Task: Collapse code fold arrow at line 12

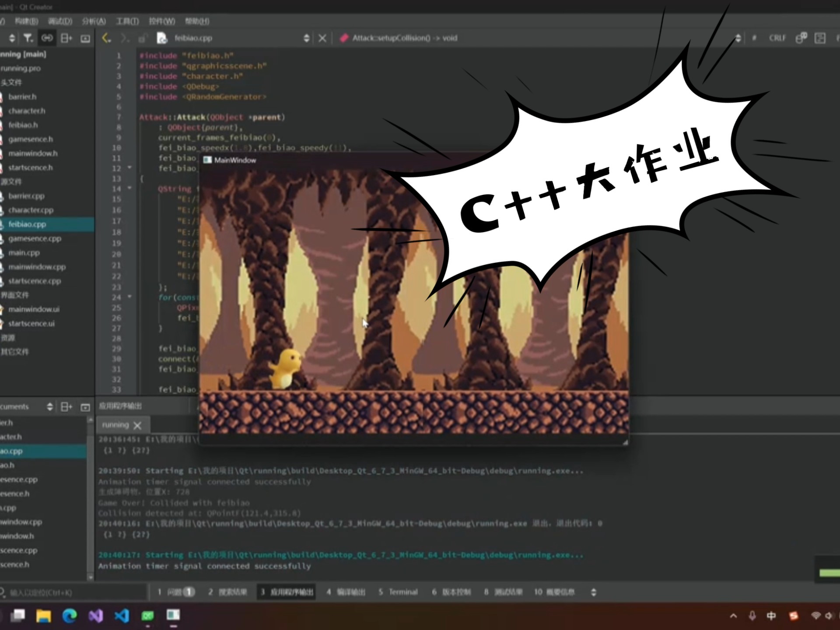Action: point(129,168)
